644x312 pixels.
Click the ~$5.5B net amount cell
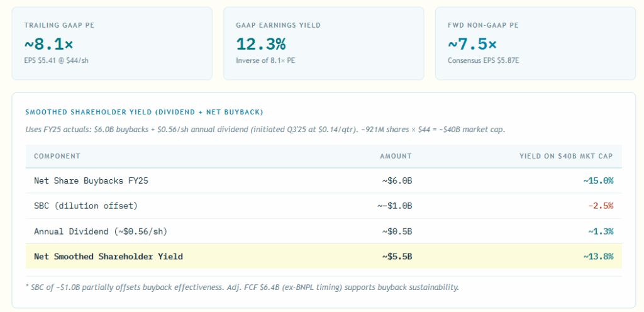[396, 256]
